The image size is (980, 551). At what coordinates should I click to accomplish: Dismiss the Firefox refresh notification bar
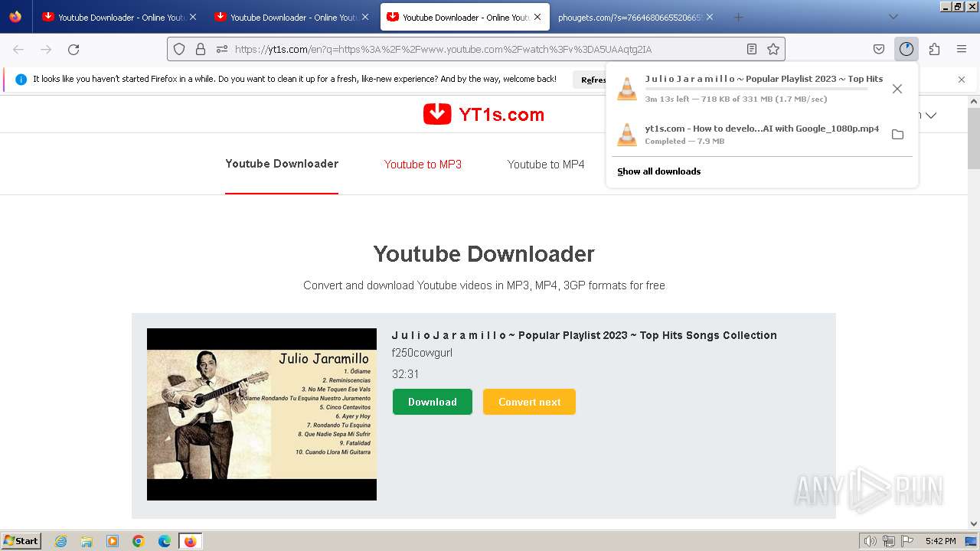(962, 80)
